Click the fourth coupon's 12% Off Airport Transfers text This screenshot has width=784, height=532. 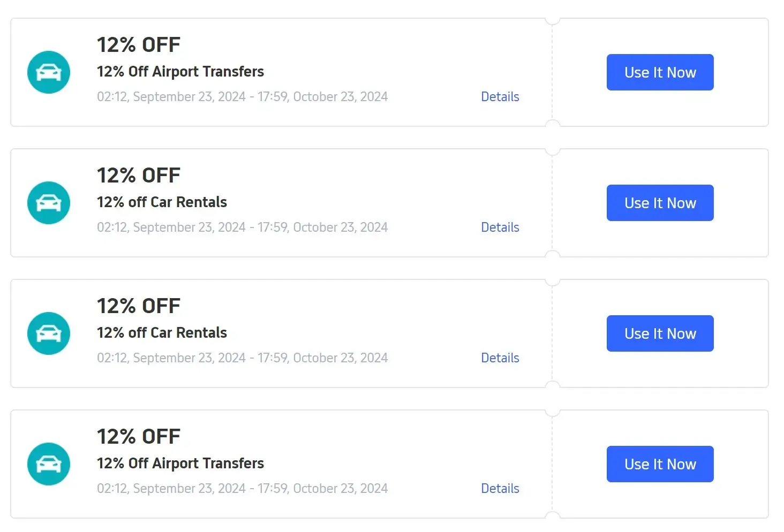[x=180, y=463]
